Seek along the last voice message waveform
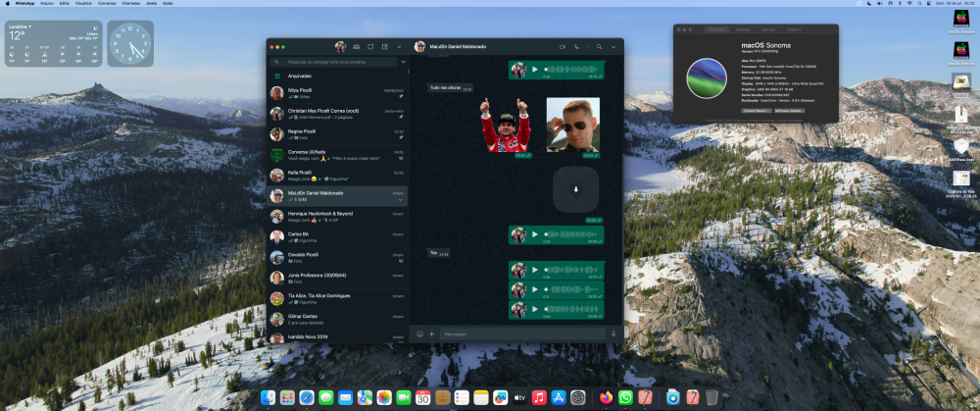980x411 pixels. (x=571, y=309)
